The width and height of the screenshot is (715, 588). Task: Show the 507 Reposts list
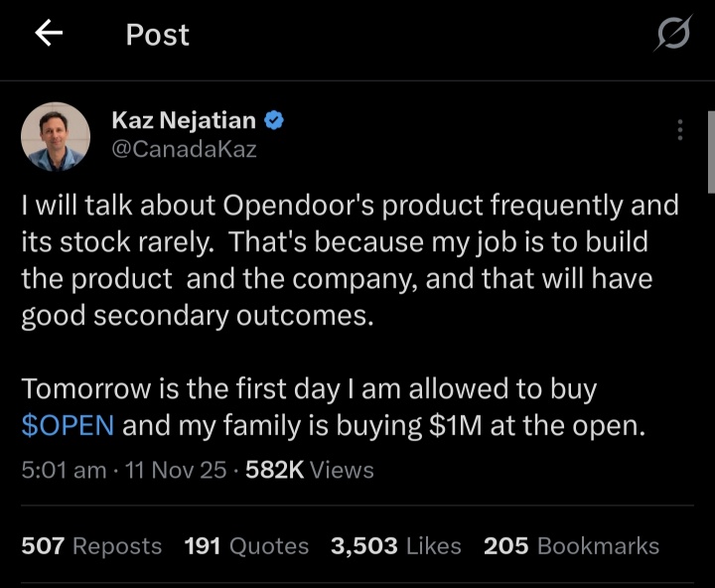[91, 545]
